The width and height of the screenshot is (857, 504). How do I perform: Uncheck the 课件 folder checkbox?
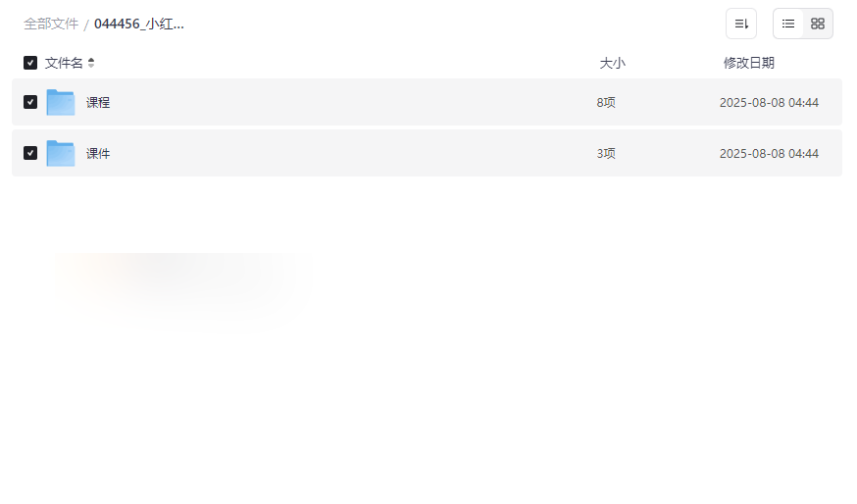pyautogui.click(x=30, y=153)
